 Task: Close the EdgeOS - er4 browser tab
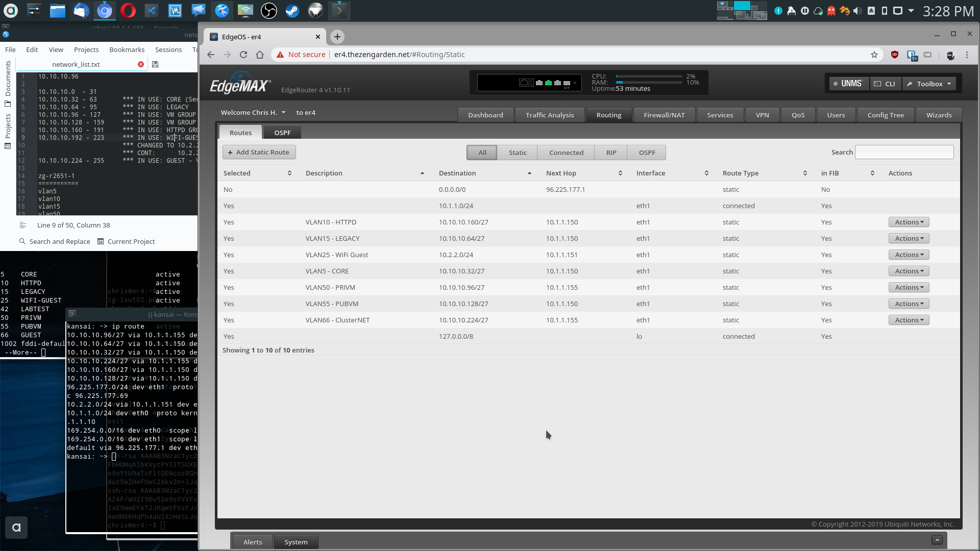[318, 37]
